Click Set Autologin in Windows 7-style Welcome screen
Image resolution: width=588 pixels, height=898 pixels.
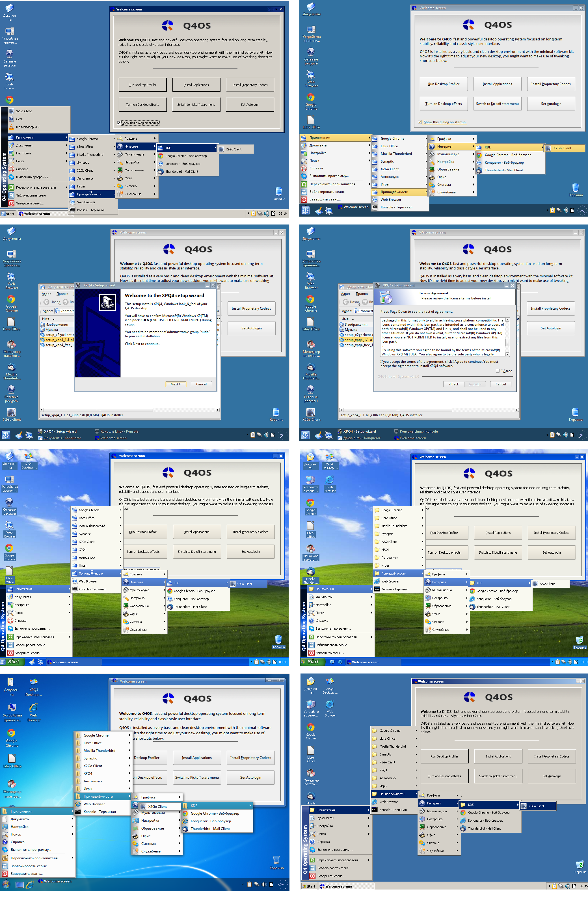(251, 777)
